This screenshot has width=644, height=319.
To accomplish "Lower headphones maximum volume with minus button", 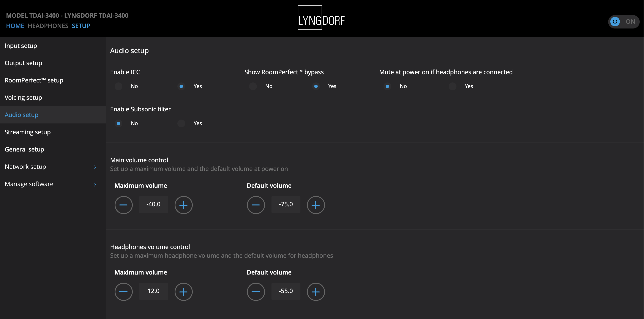I will 123,292.
